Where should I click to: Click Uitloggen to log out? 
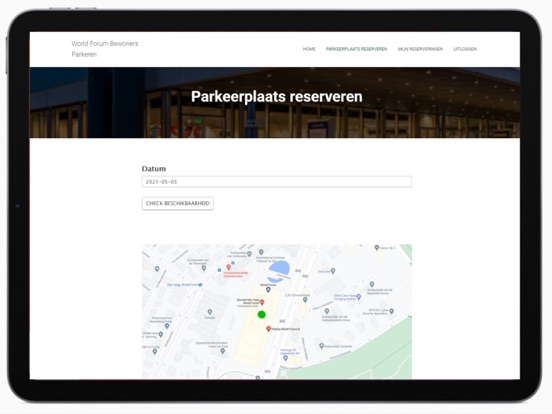(465, 49)
